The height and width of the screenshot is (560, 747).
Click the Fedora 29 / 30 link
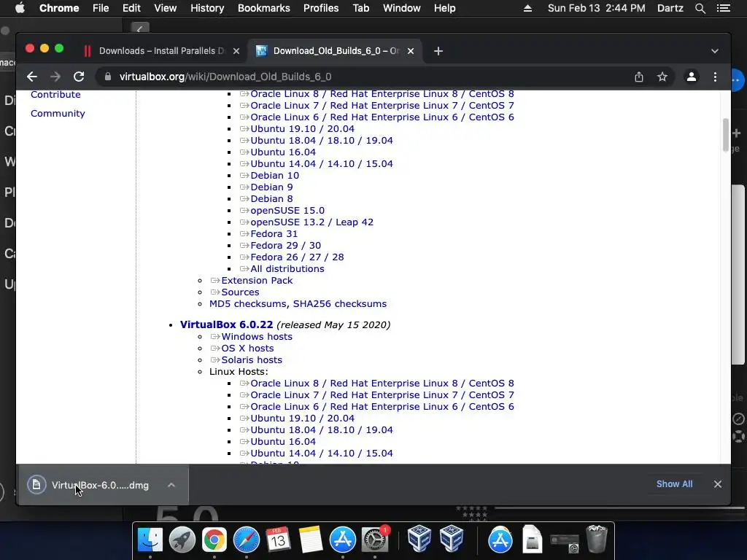pyautogui.click(x=286, y=246)
